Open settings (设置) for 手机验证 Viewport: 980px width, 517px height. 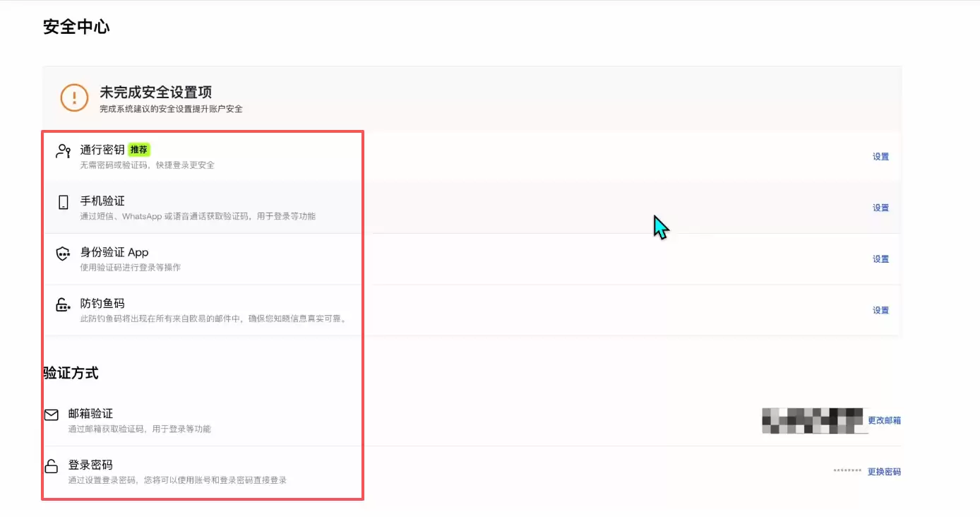click(x=880, y=208)
